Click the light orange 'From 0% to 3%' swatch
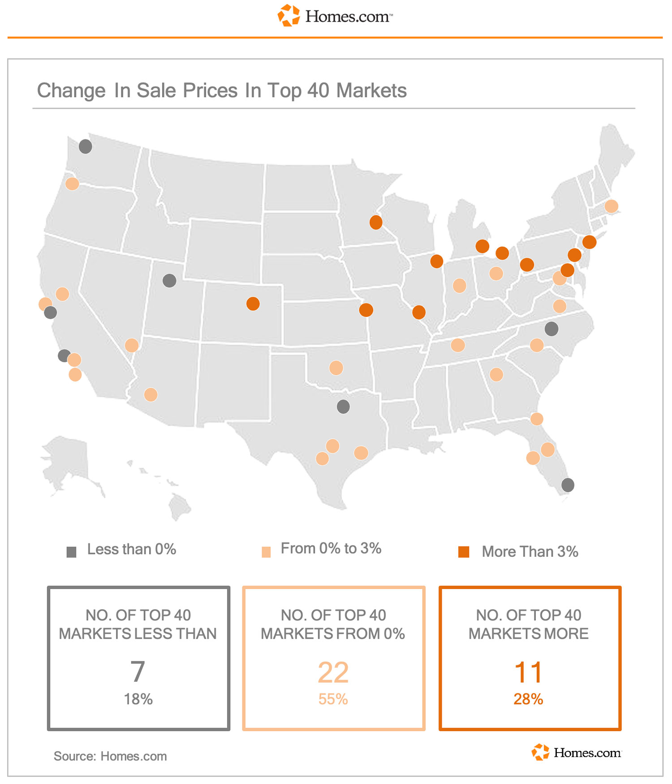 266,552
